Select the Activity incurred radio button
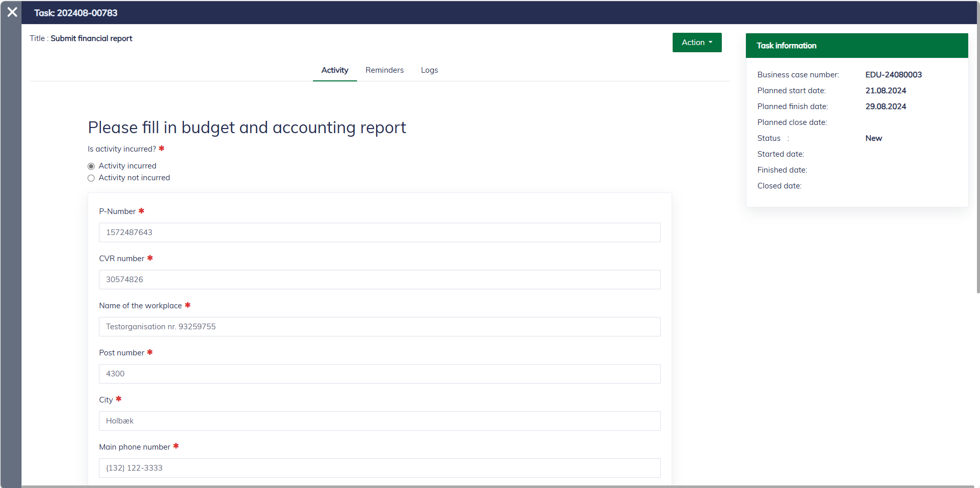 [x=91, y=166]
